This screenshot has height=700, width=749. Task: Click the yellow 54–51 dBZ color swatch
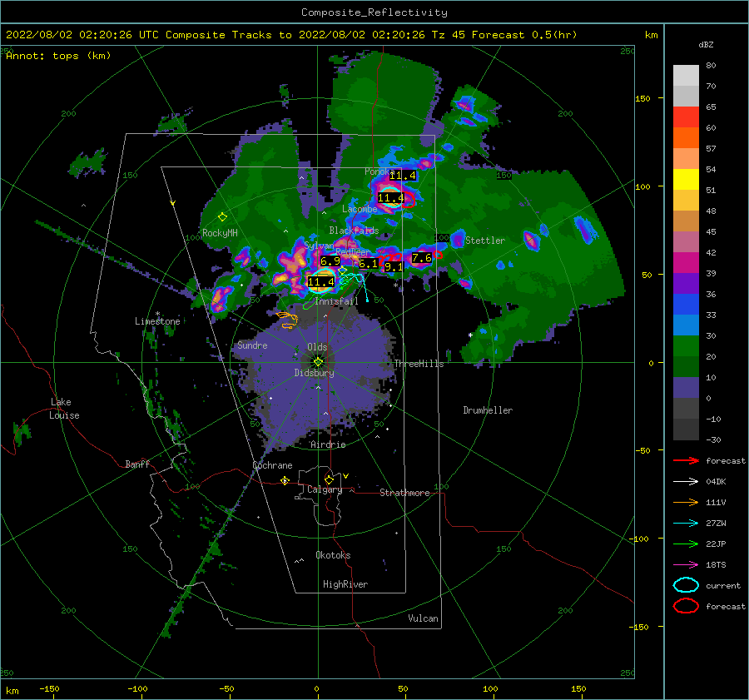686,180
